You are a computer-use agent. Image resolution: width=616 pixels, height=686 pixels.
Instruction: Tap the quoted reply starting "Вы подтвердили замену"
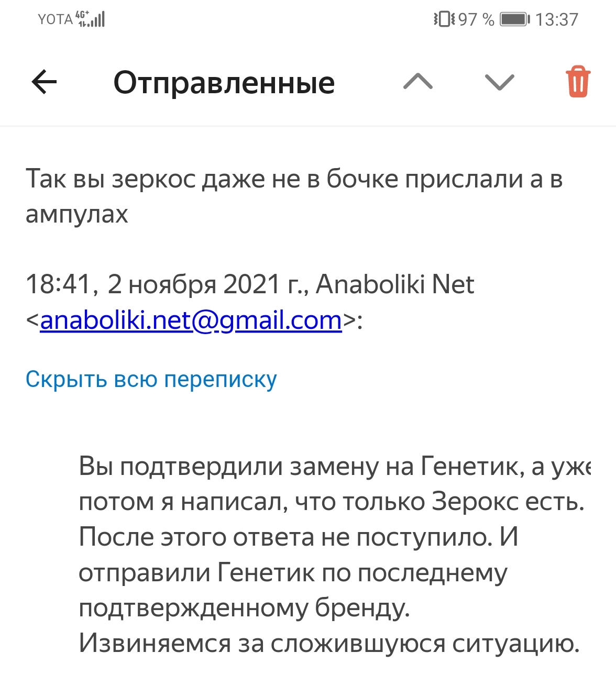click(335, 555)
